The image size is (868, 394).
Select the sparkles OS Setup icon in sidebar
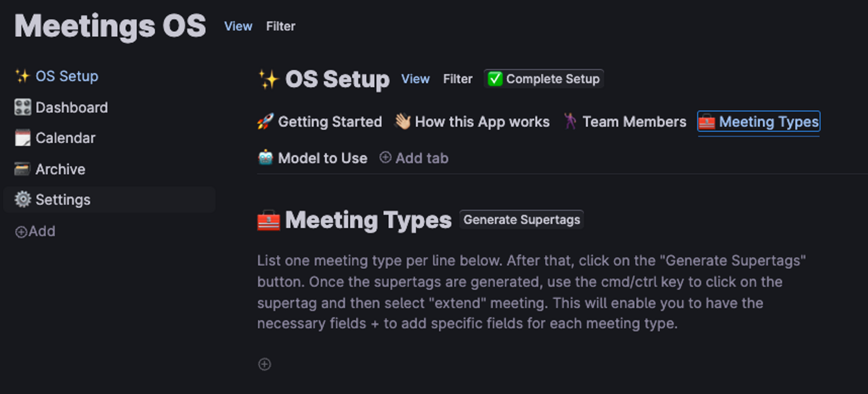[x=23, y=76]
